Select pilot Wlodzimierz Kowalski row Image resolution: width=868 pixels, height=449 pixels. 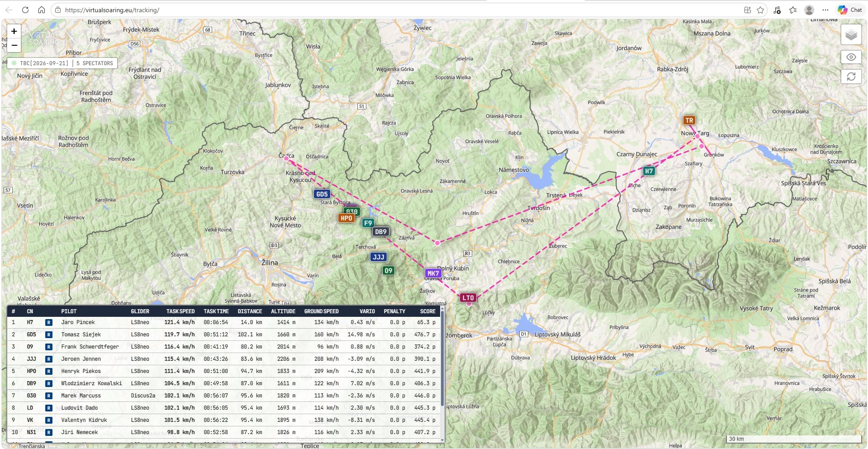[x=224, y=383]
